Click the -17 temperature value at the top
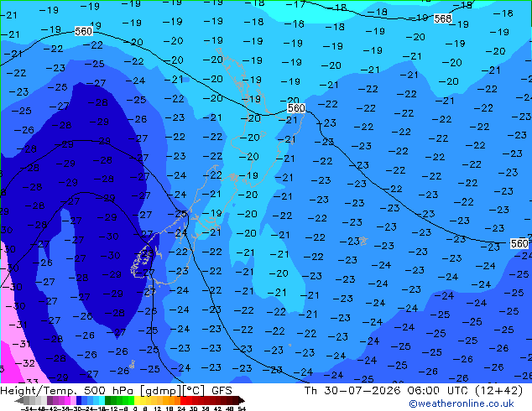The height and width of the screenshot is (411, 532). 295,4
